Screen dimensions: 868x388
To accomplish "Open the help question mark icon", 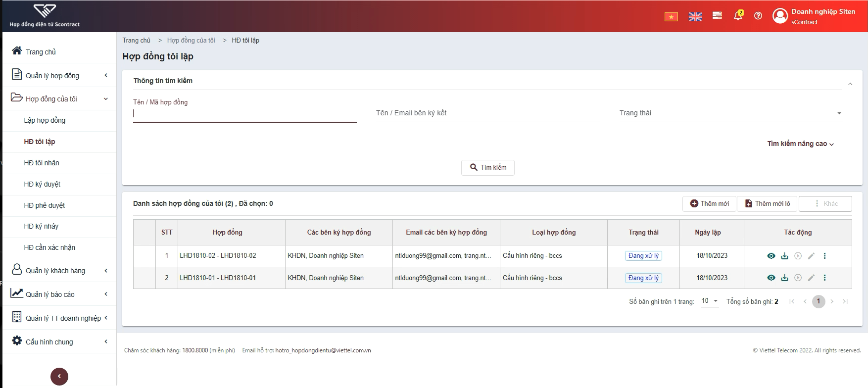I will pyautogui.click(x=758, y=16).
